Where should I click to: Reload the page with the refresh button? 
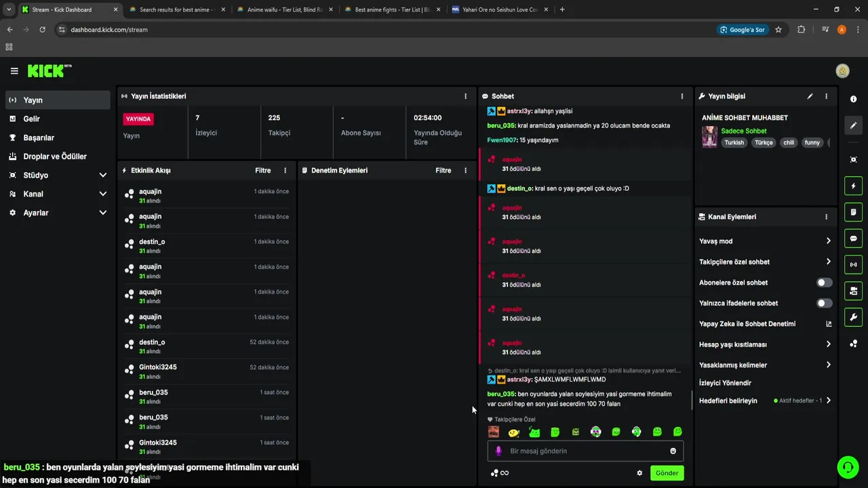(x=42, y=30)
